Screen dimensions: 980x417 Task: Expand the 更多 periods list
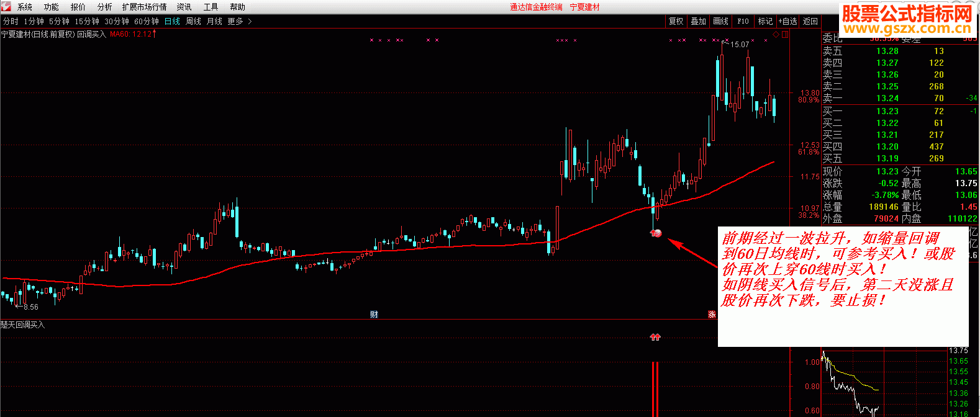[x=240, y=21]
